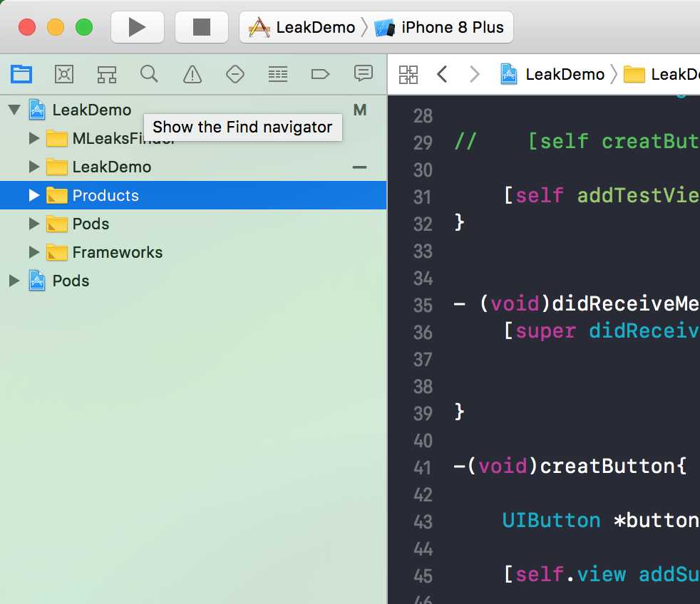Click line number 31 in gutter
This screenshot has height=604, width=700.
tap(422, 197)
